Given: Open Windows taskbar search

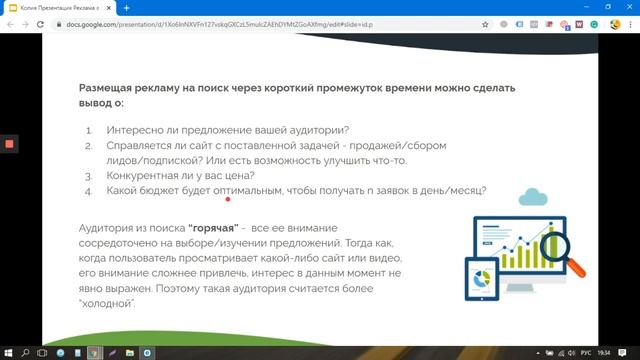Looking at the screenshot, I should pos(25,353).
